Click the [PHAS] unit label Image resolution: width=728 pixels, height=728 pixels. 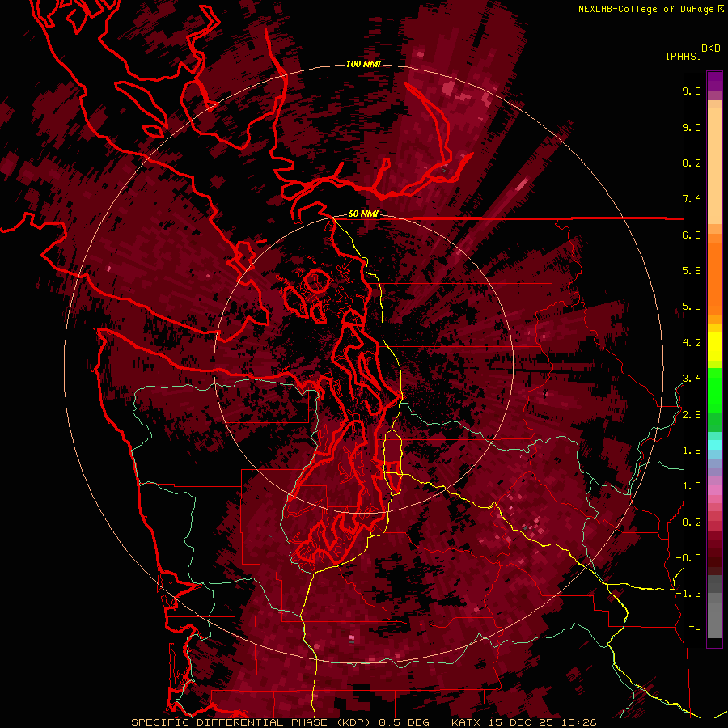click(684, 56)
